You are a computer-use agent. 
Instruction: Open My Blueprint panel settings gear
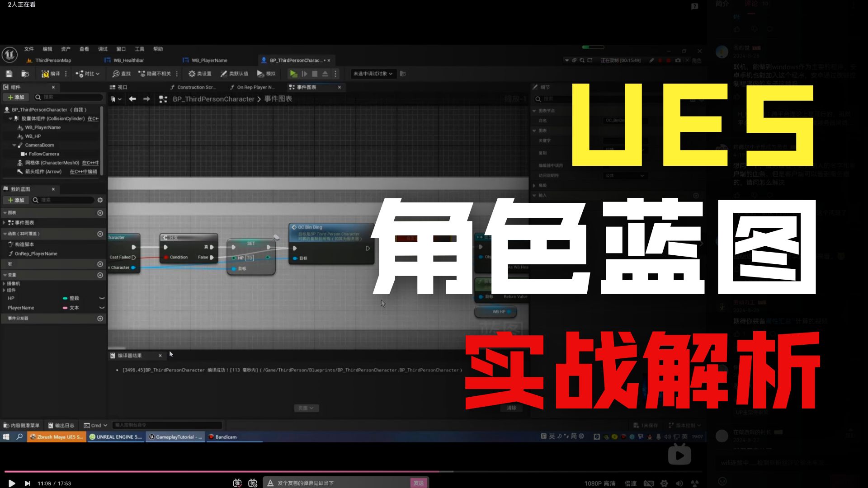(x=100, y=200)
